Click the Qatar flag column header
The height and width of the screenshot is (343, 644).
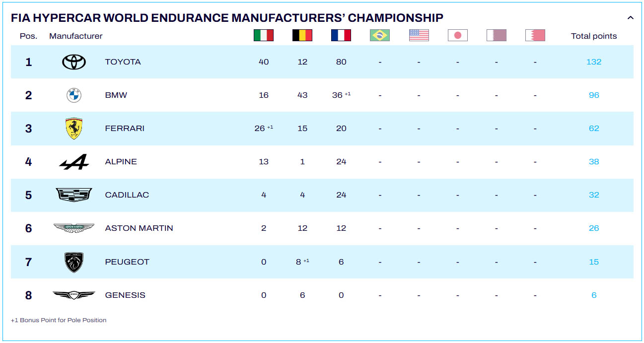point(496,35)
